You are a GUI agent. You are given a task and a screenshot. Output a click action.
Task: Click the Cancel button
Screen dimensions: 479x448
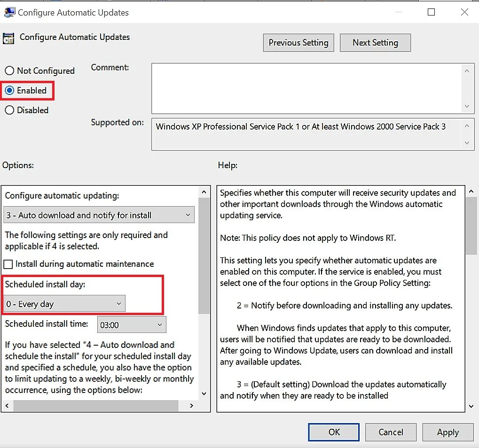(391, 432)
